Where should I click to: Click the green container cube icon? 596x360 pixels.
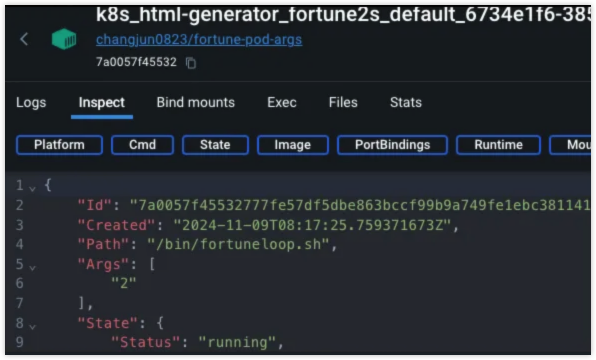(x=64, y=39)
